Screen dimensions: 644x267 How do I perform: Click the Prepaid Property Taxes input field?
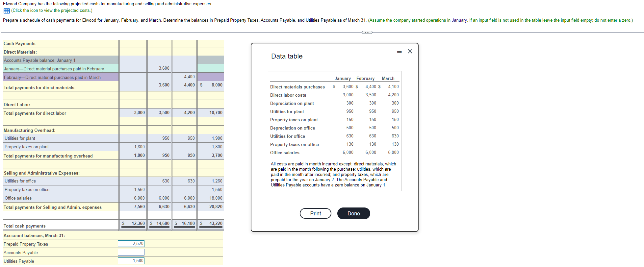[131, 244]
